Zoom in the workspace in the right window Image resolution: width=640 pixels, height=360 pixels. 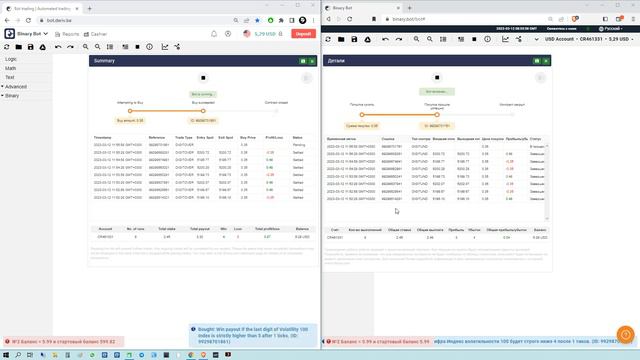[416, 39]
